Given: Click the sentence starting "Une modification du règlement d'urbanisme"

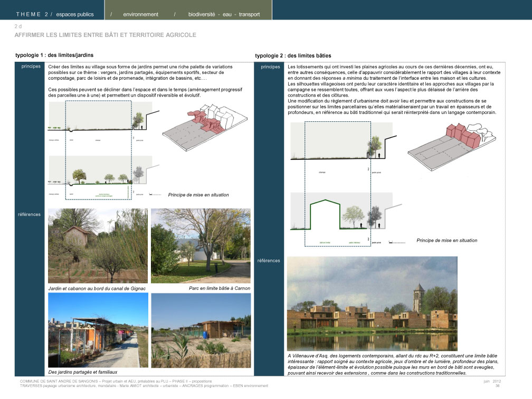Looking at the screenshot, I should [x=392, y=107].
